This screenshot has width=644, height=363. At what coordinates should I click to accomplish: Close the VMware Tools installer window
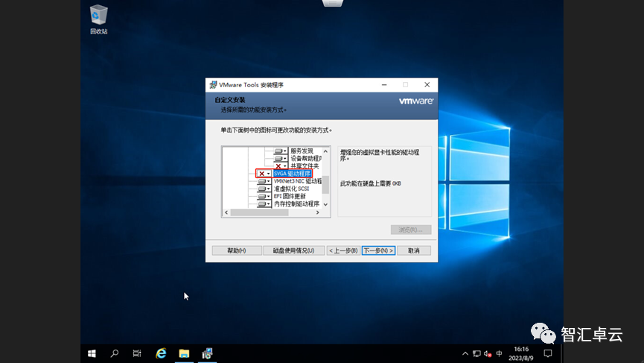(427, 85)
